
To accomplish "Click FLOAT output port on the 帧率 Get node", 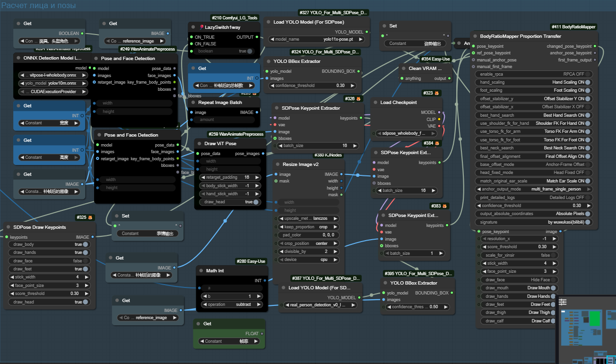I will [x=261, y=334].
